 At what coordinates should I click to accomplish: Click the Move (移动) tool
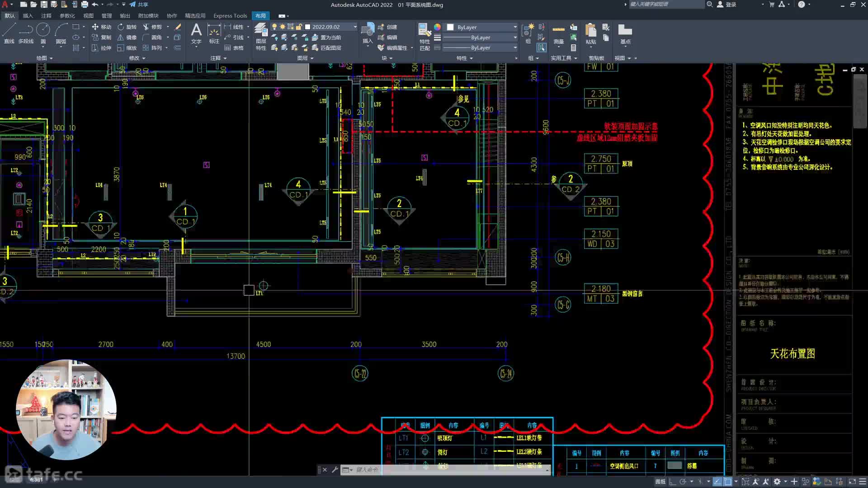pyautogui.click(x=101, y=27)
